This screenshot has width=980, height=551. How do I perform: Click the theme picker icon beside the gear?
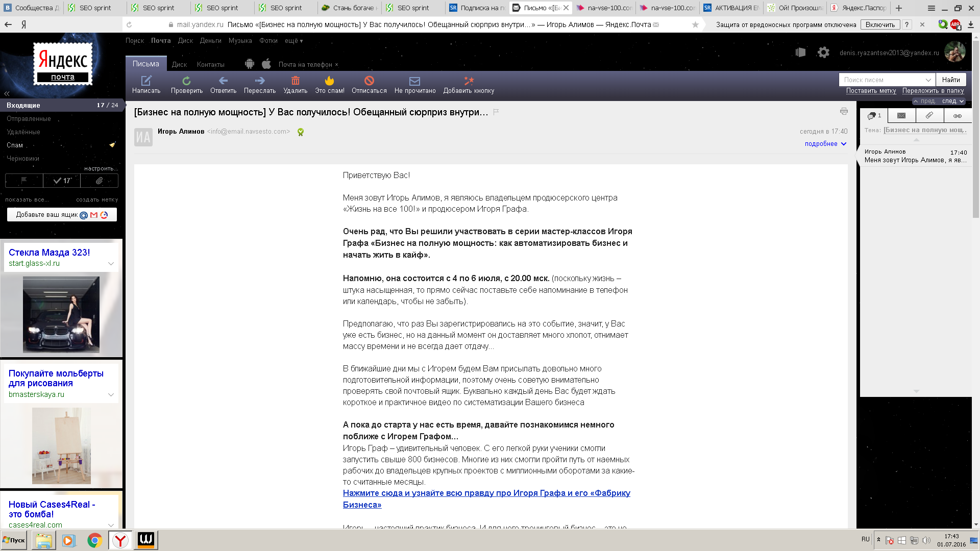pyautogui.click(x=800, y=52)
